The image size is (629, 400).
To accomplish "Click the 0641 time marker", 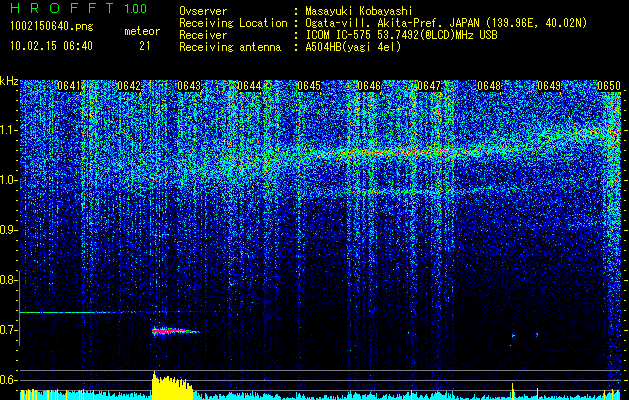I will click(69, 86).
